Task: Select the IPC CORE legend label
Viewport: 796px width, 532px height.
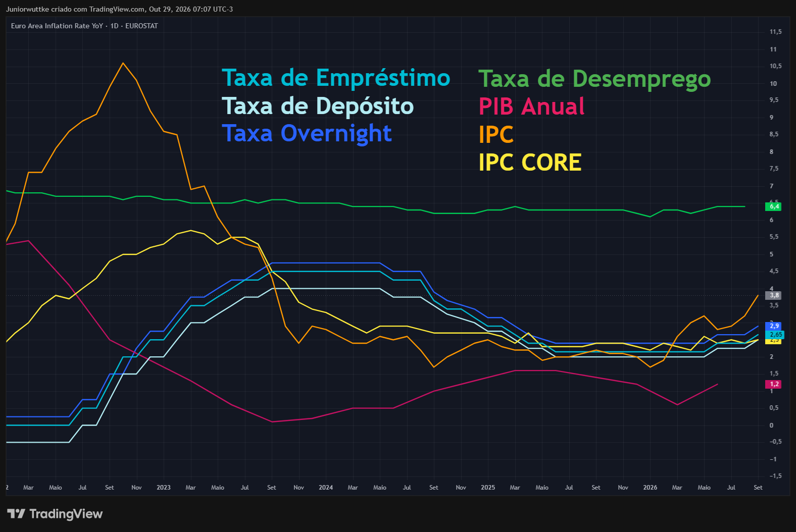Action: (530, 163)
